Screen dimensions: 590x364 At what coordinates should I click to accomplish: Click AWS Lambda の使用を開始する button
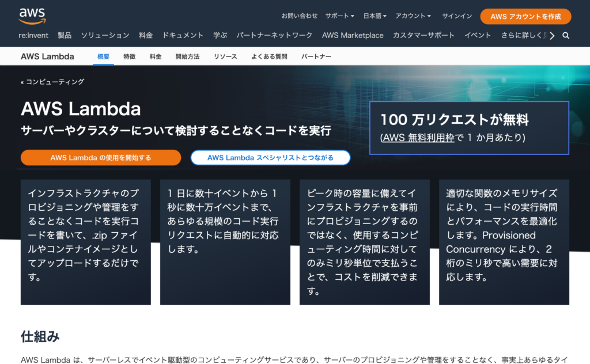click(x=101, y=158)
